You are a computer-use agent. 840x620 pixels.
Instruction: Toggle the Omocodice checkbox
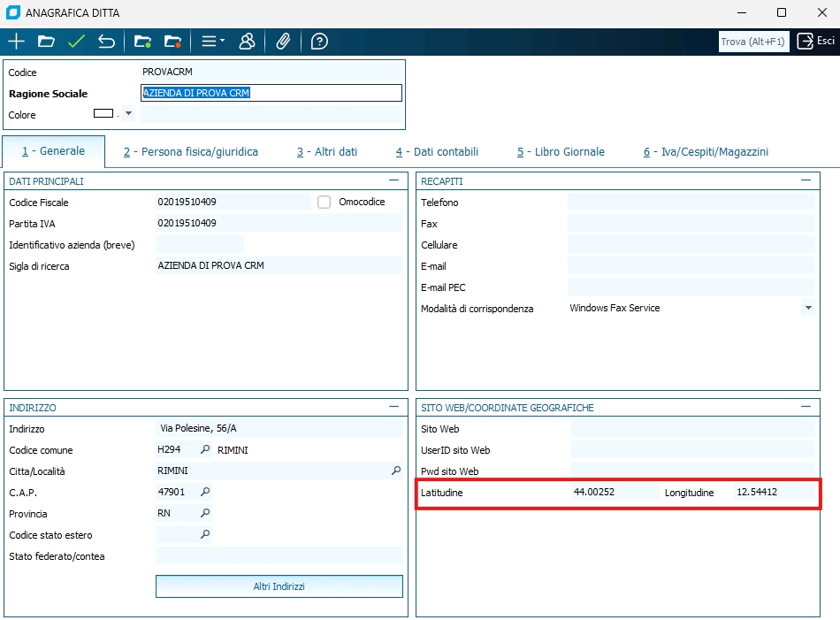coord(325,203)
